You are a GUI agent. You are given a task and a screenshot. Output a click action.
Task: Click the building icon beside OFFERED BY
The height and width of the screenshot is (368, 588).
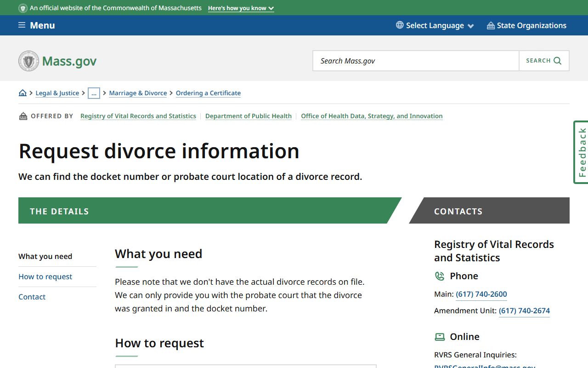point(23,116)
